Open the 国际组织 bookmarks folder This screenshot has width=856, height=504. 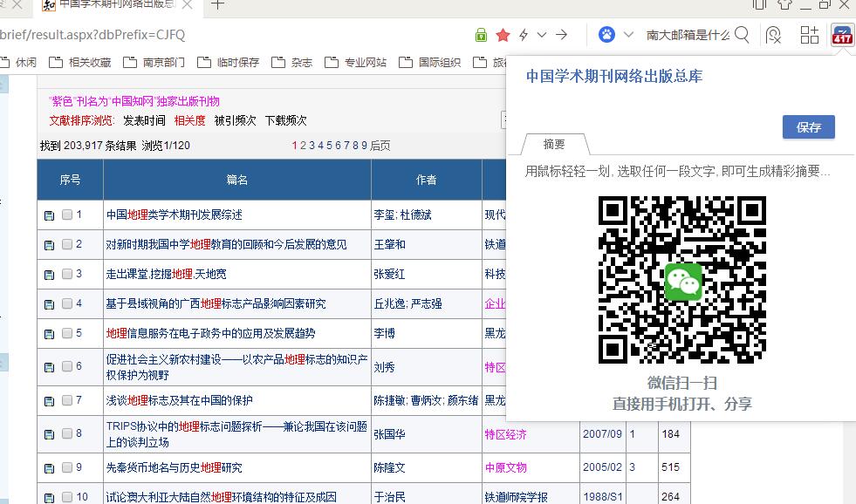tap(429, 62)
